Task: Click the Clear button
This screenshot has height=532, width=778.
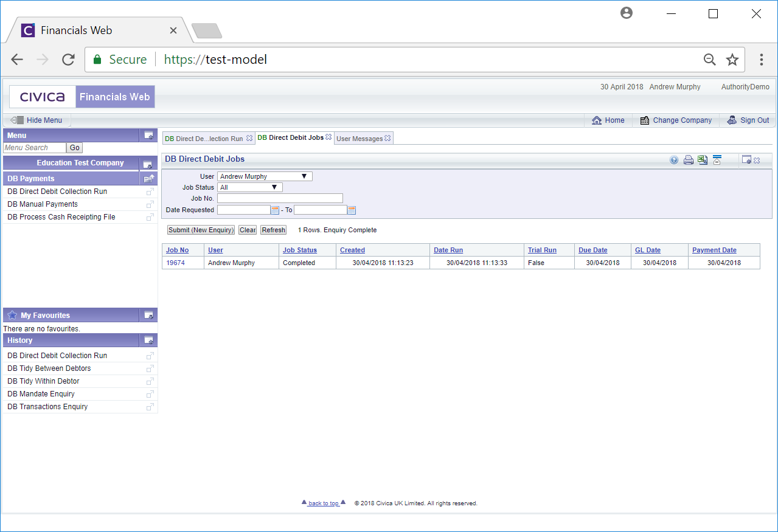Action: pos(248,230)
